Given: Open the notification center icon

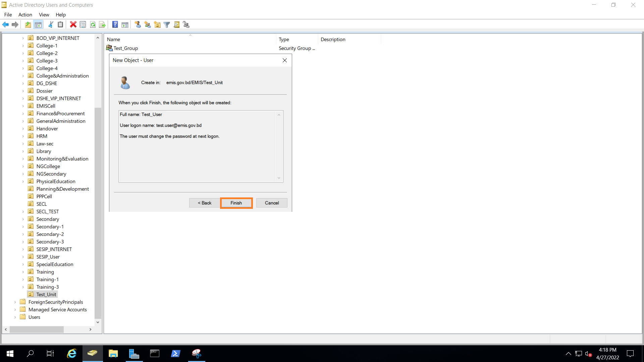Looking at the screenshot, I should pos(631,354).
